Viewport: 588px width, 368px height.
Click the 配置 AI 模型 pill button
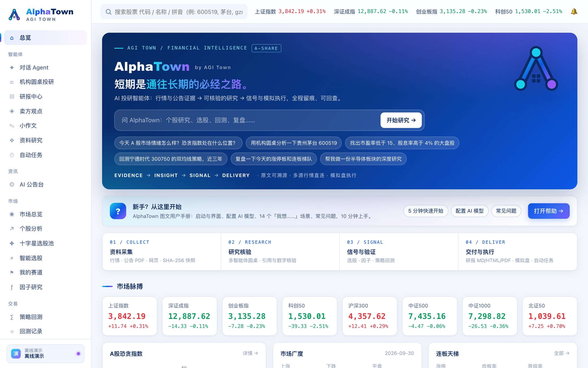(x=470, y=211)
